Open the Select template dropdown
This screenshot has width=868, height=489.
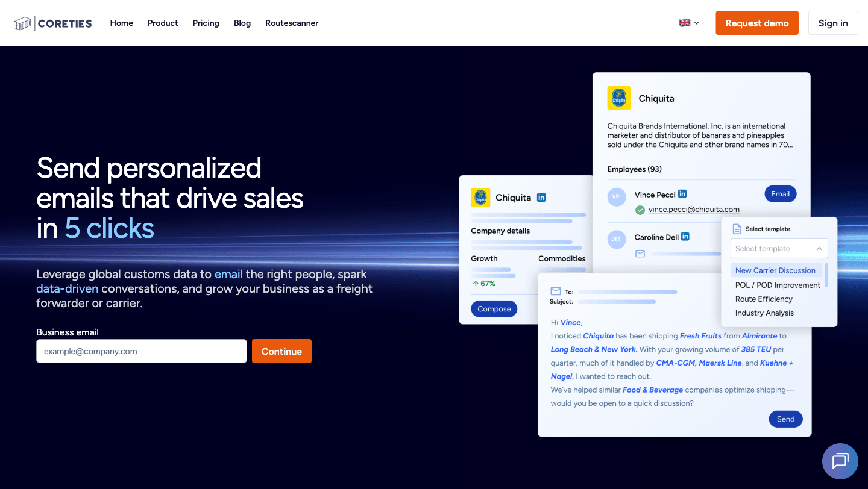coord(779,248)
